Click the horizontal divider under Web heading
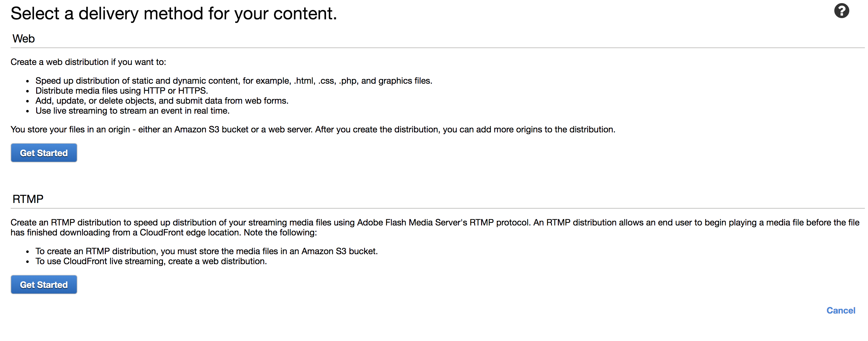The image size is (868, 341). click(x=437, y=48)
